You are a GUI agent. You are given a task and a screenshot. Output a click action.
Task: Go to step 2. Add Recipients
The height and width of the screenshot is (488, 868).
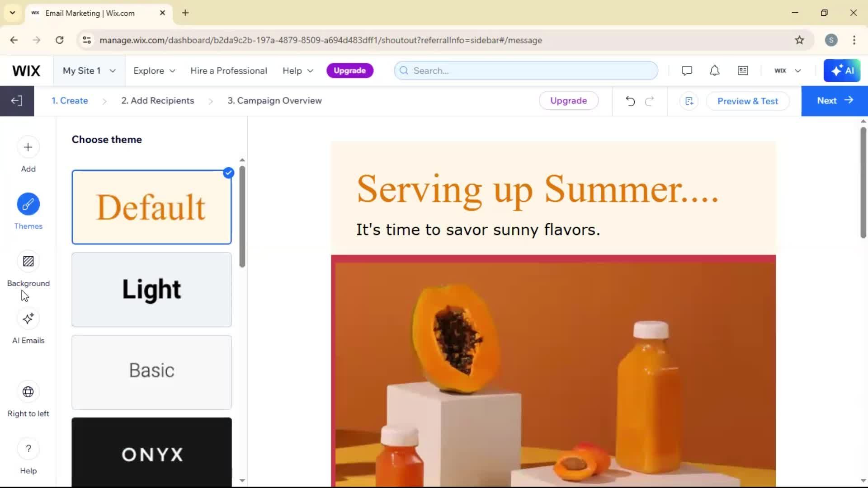click(157, 101)
